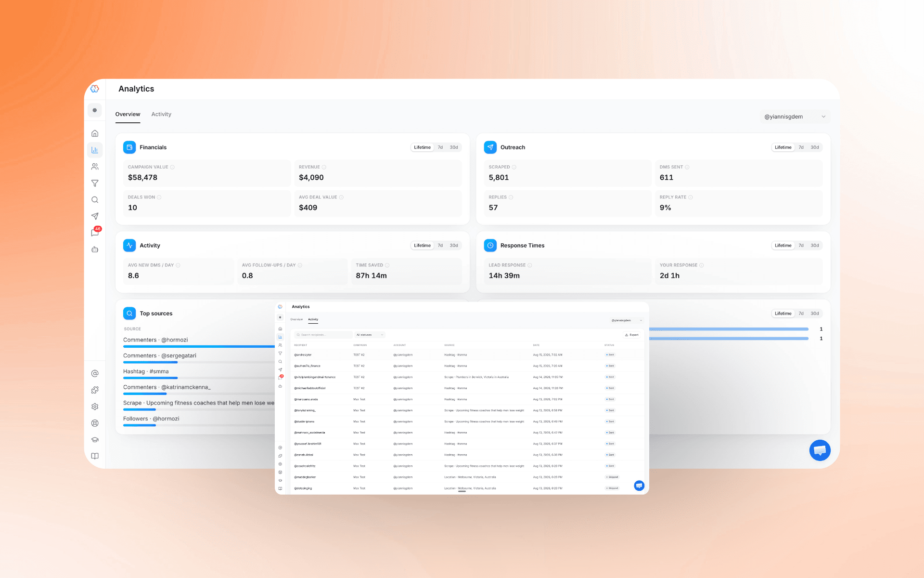Screen dimensions: 924x578
Task: Open the lifebuoy support icon in the main sidebar
Action: coord(95,423)
